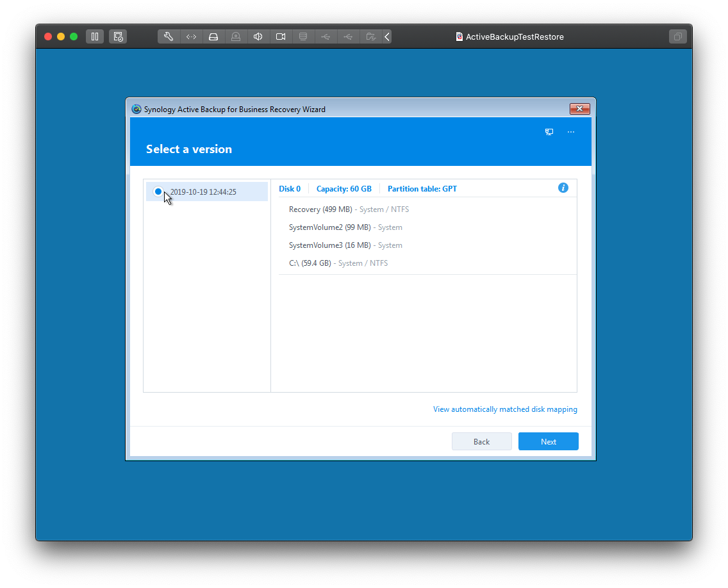
Task: Go back to previous wizard step
Action: coord(482,441)
